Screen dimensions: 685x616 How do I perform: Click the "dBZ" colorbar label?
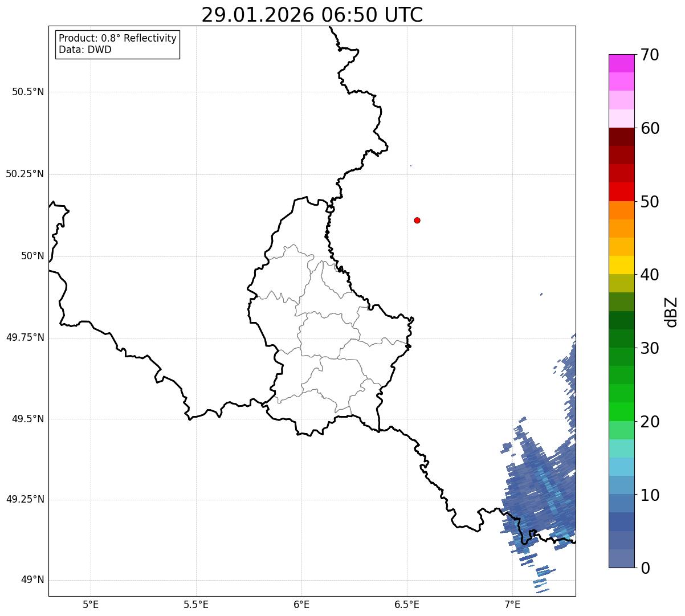(671, 312)
